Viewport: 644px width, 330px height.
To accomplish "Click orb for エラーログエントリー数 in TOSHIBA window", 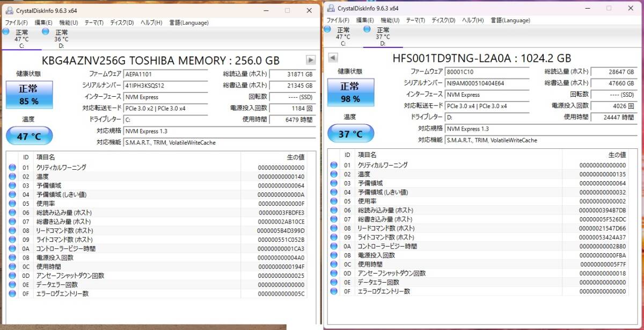I will 12,294.
